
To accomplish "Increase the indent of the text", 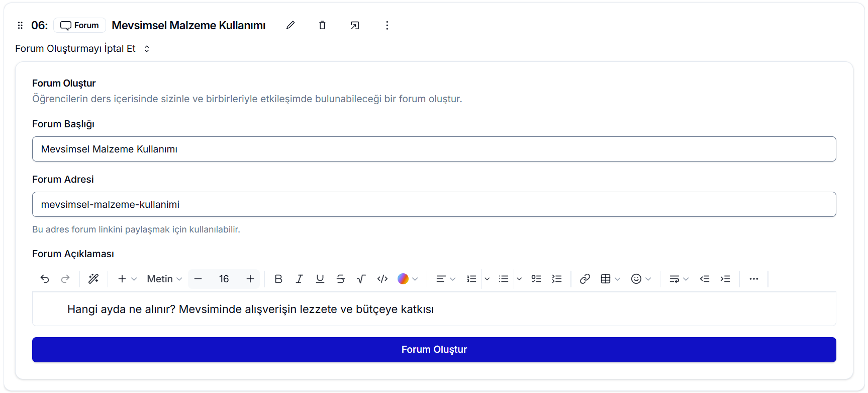I will point(725,279).
